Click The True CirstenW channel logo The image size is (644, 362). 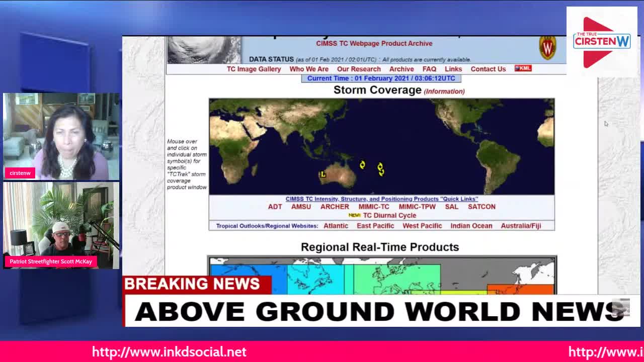point(602,42)
